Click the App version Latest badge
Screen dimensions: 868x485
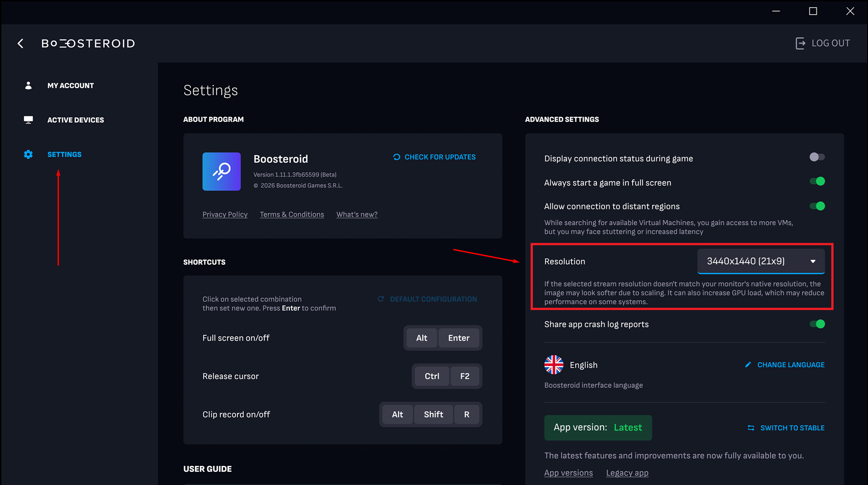598,427
